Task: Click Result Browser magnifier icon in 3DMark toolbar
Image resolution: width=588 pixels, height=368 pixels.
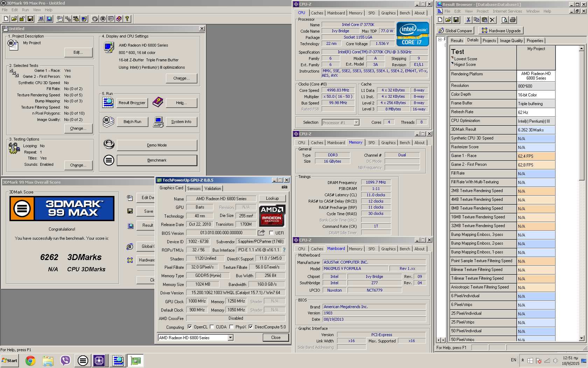Action: click(49, 19)
